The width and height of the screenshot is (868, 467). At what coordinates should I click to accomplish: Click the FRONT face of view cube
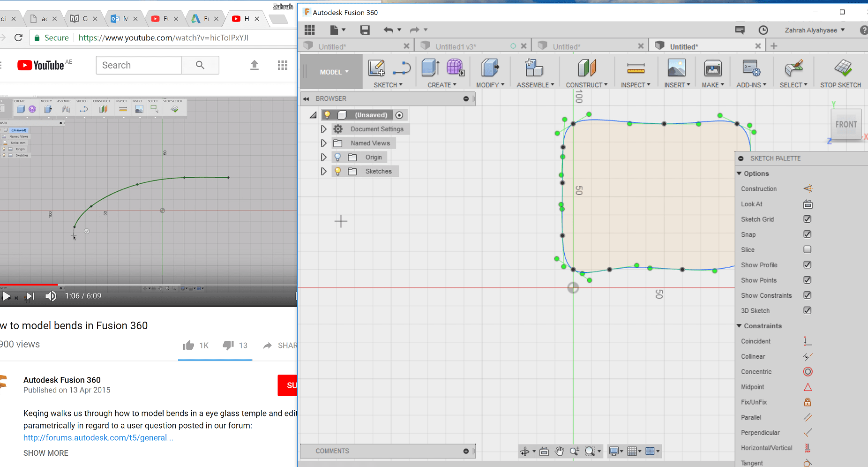846,124
